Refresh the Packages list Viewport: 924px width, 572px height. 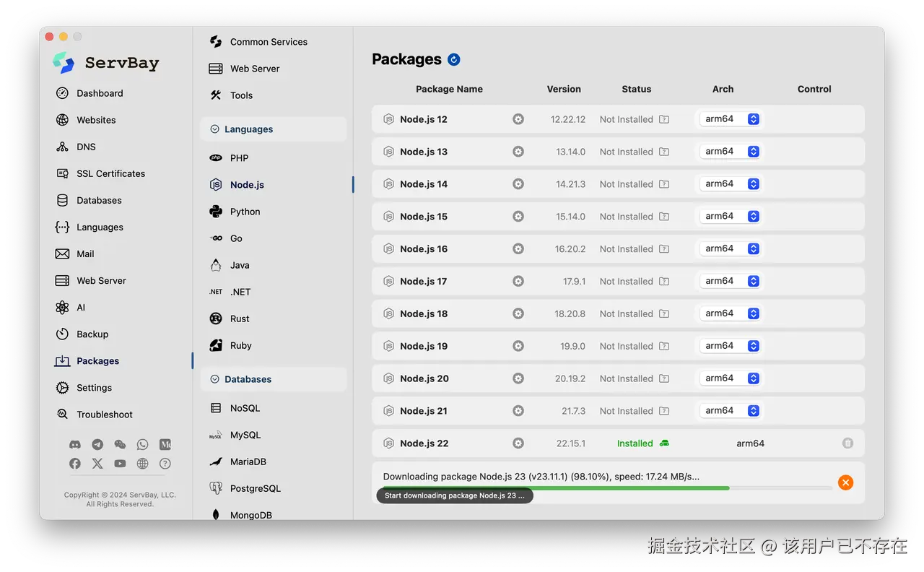pos(454,59)
